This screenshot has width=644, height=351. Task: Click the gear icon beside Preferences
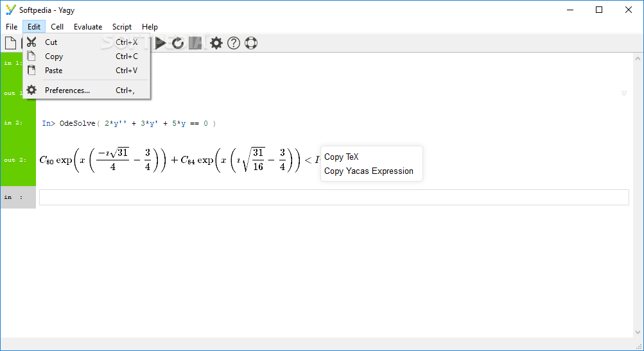click(x=31, y=90)
